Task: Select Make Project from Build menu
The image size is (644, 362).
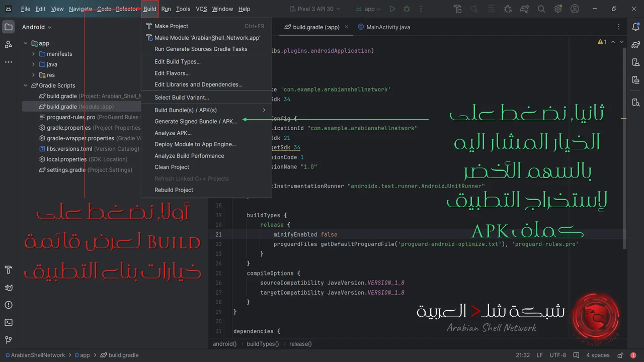Action: (206, 26)
